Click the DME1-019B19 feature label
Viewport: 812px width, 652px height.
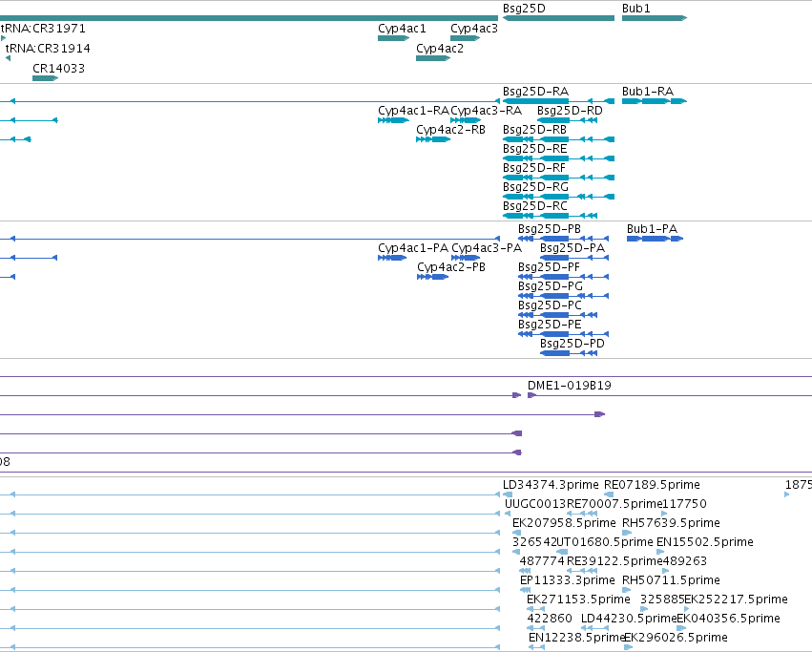569,386
